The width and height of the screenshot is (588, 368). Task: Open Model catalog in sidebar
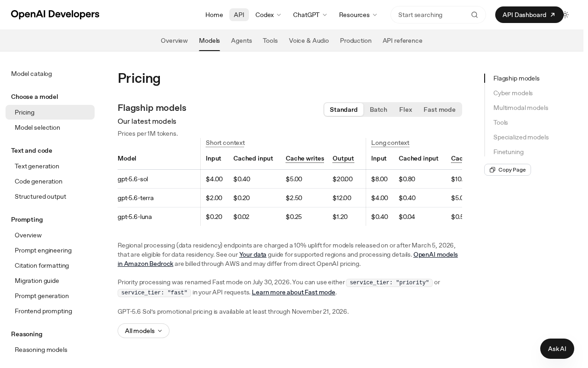click(x=31, y=74)
